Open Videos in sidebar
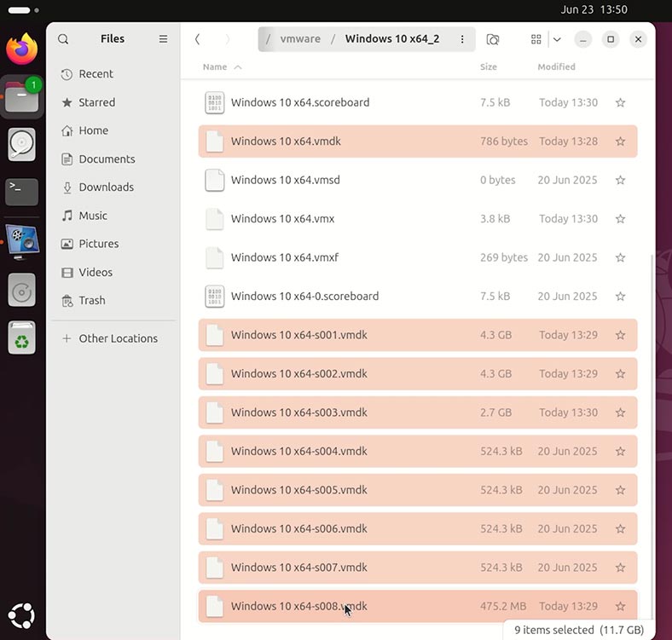The width and height of the screenshot is (672, 640). click(113, 272)
